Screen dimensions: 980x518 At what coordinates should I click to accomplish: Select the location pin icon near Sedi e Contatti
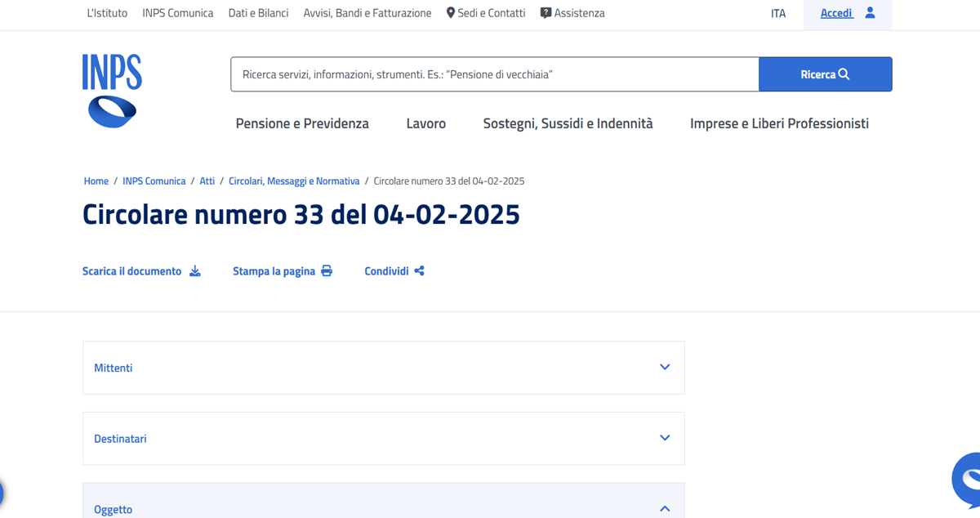pos(449,12)
